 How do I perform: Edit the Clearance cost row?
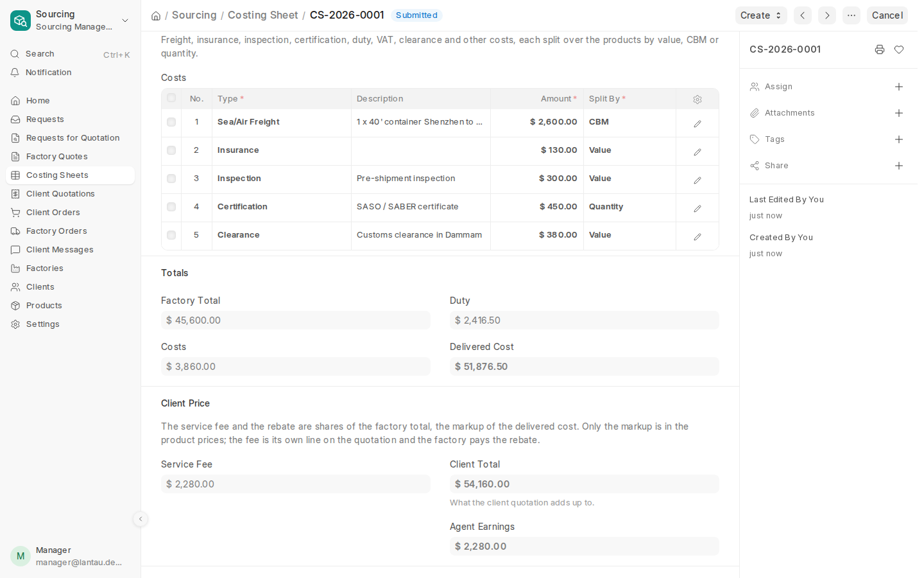[x=697, y=236]
